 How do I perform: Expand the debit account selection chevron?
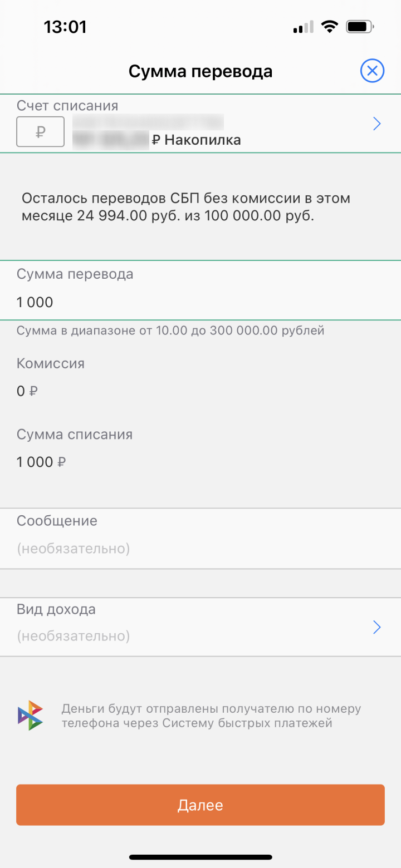pos(377,124)
